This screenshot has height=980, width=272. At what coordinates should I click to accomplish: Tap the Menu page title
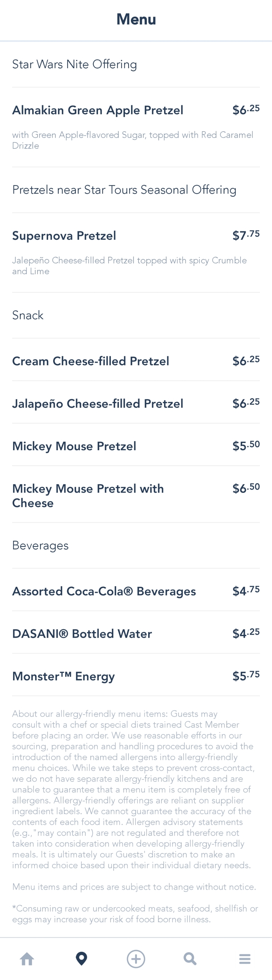coord(136,19)
